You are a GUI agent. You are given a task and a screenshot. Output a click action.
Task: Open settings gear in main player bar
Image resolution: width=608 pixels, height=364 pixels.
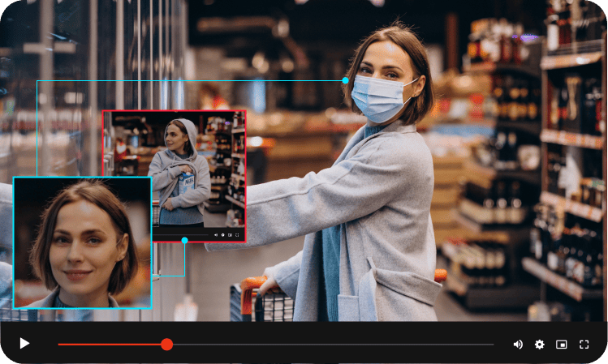tap(540, 345)
